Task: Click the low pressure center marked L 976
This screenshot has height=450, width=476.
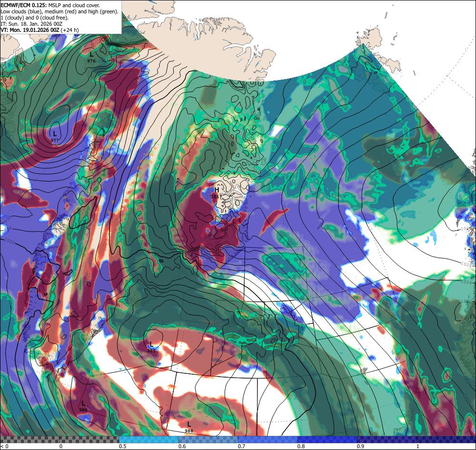Action: pyautogui.click(x=91, y=57)
